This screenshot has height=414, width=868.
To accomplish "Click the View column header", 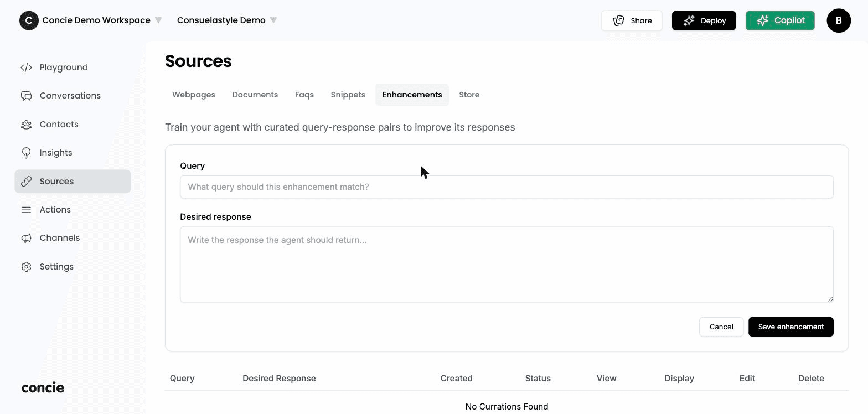I will coord(607,379).
